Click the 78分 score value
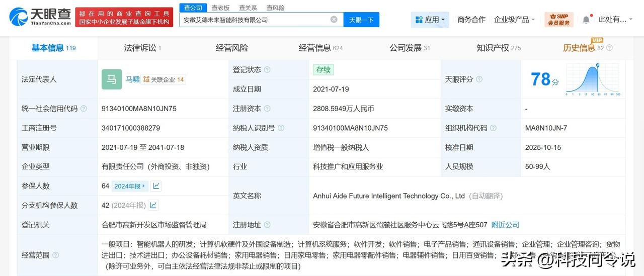The width and height of the screenshot is (644, 276). tap(544, 79)
